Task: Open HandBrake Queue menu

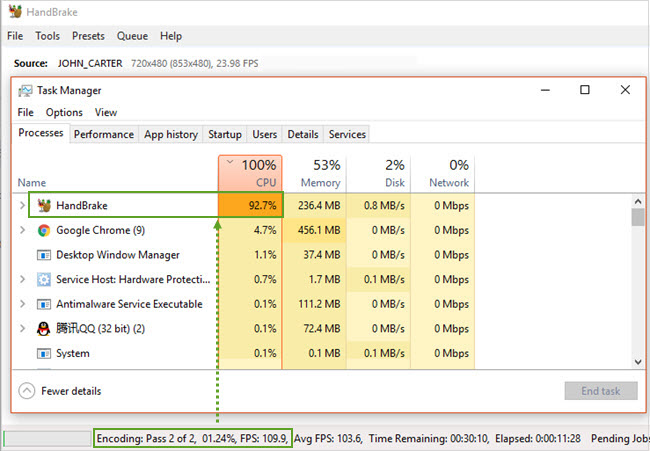Action: tap(132, 36)
